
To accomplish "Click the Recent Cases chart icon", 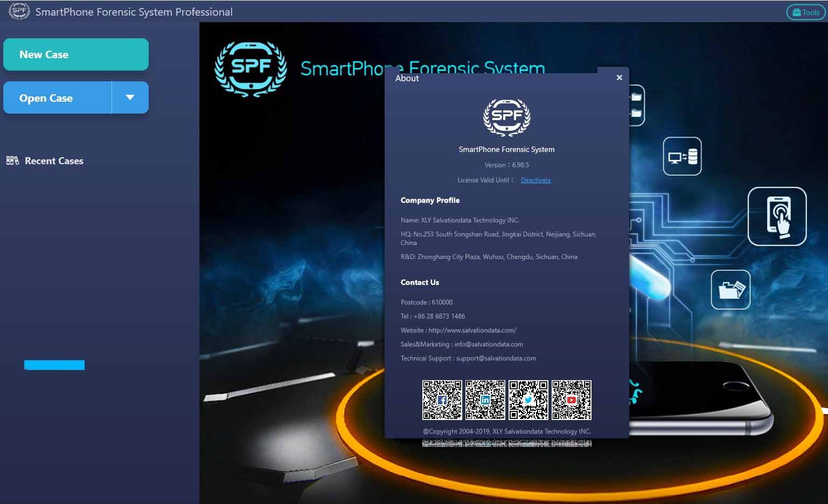I will point(12,160).
